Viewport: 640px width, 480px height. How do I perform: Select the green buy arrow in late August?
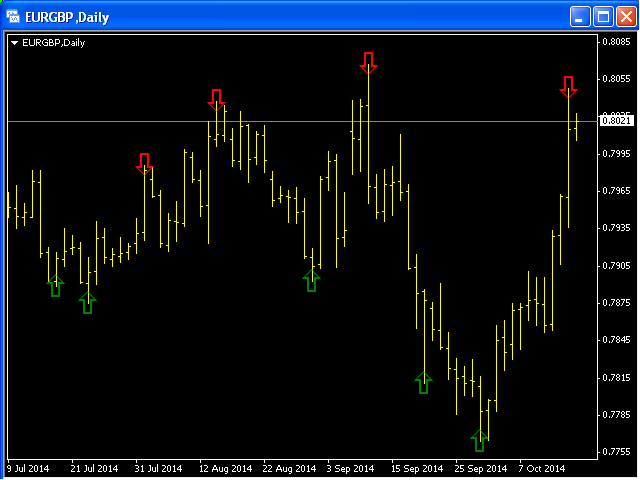pyautogui.click(x=311, y=281)
